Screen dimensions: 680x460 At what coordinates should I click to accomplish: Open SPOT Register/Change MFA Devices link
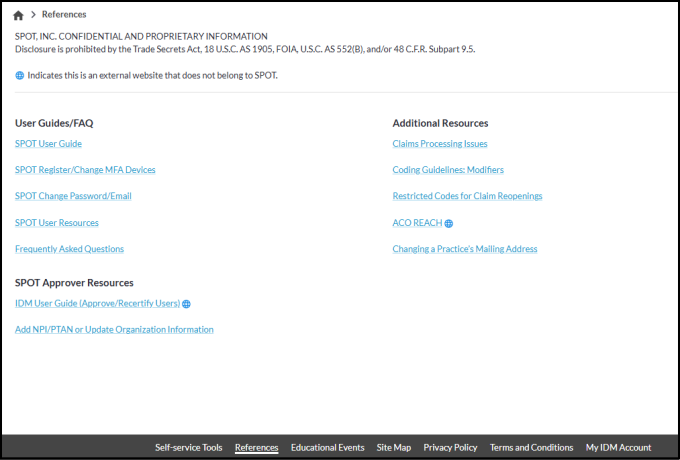85,170
